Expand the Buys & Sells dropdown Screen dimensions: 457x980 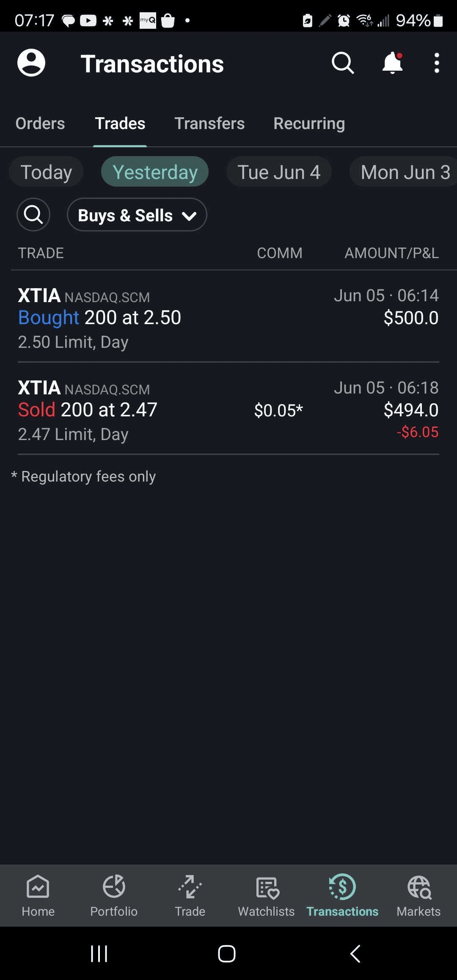[137, 215]
